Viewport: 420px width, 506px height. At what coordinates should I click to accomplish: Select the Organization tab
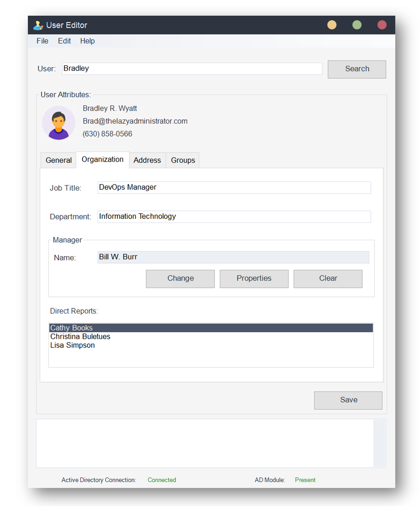(x=102, y=159)
